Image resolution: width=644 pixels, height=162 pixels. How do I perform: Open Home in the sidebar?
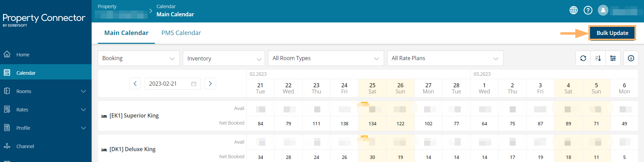(x=46, y=55)
